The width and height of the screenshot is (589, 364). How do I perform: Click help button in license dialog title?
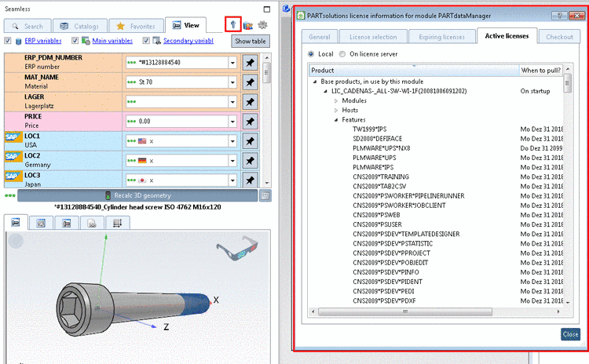coord(559,16)
